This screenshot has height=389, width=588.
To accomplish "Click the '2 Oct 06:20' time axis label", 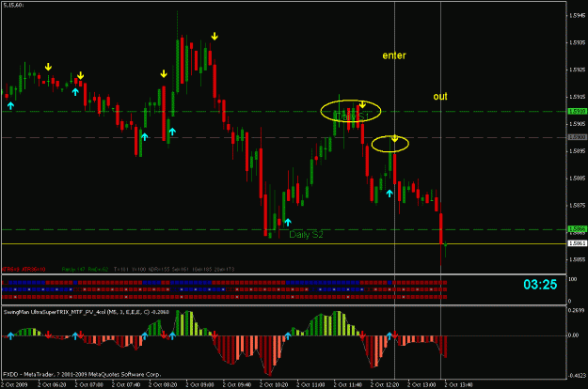I will (52, 384).
